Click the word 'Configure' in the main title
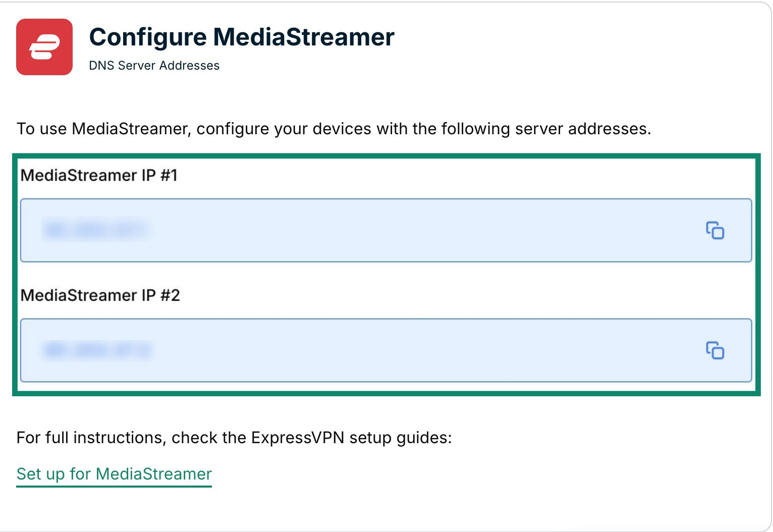Screen dimensions: 773x532 pos(148,38)
